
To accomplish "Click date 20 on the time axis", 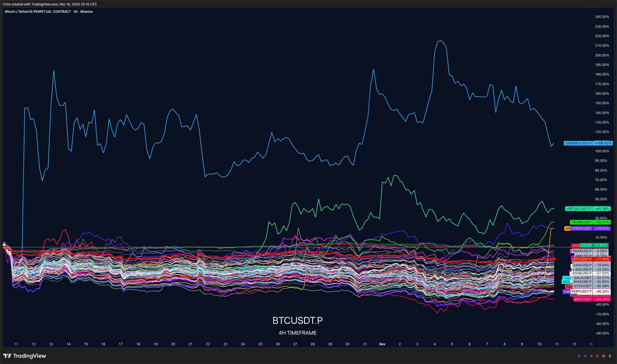I will click(173, 344).
